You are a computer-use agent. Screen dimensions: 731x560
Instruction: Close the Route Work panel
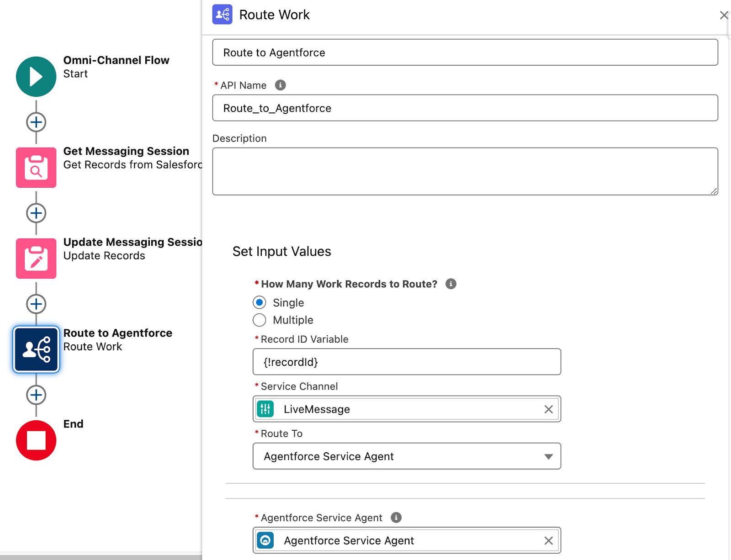(x=724, y=15)
